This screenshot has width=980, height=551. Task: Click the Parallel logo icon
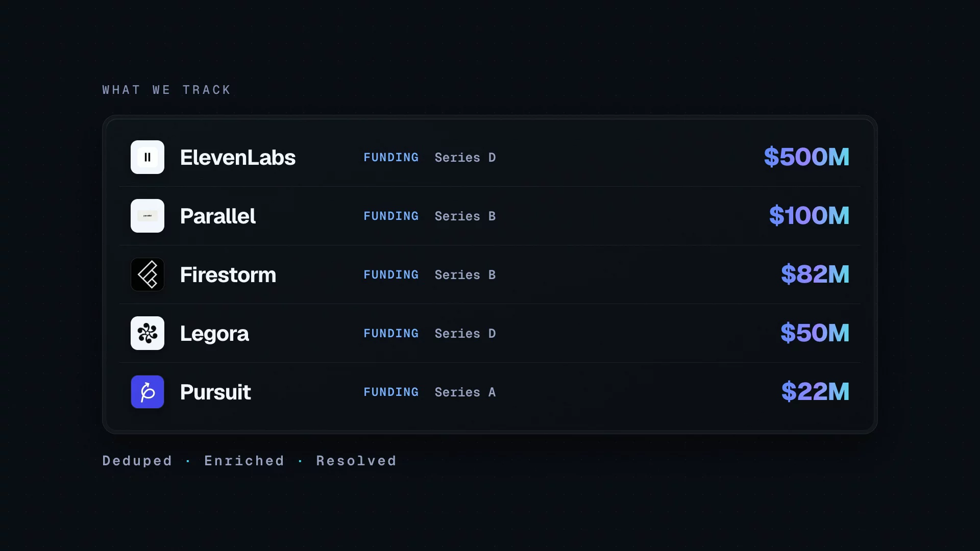148,216
